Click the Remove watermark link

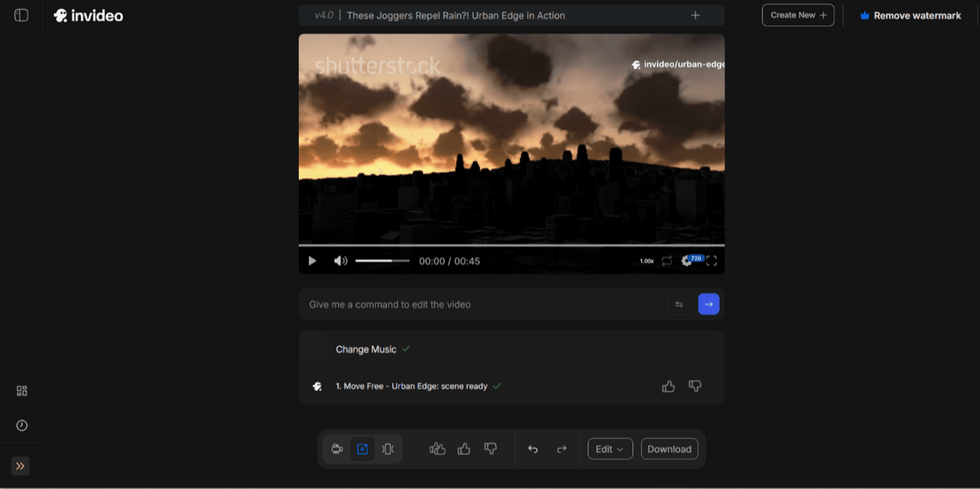tap(910, 15)
